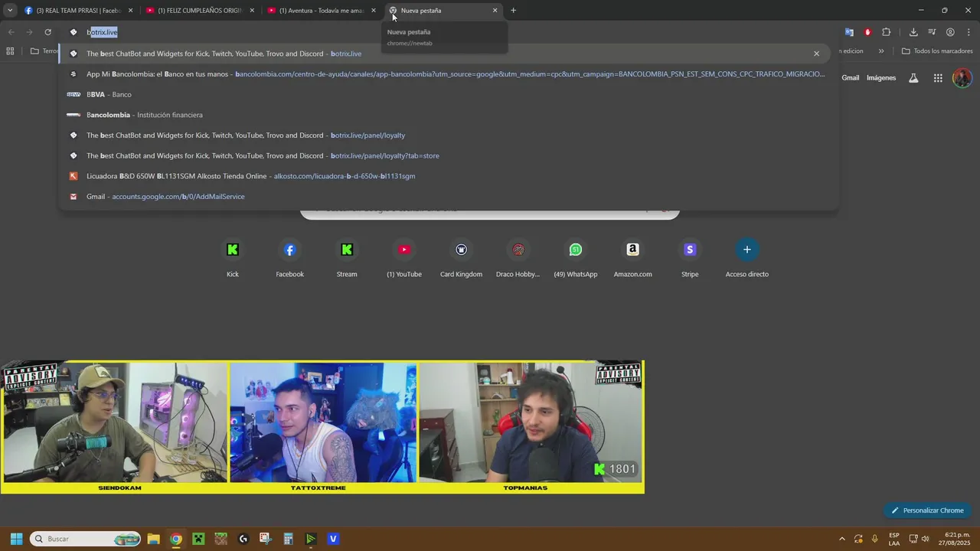The image size is (980, 551).
Task: Select the Nueva pestaña tab
Action: (443, 11)
